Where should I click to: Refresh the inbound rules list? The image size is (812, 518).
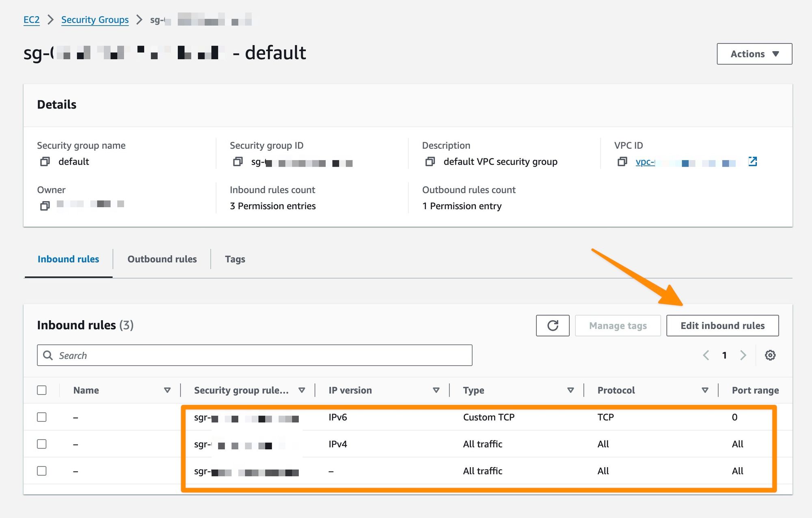553,325
